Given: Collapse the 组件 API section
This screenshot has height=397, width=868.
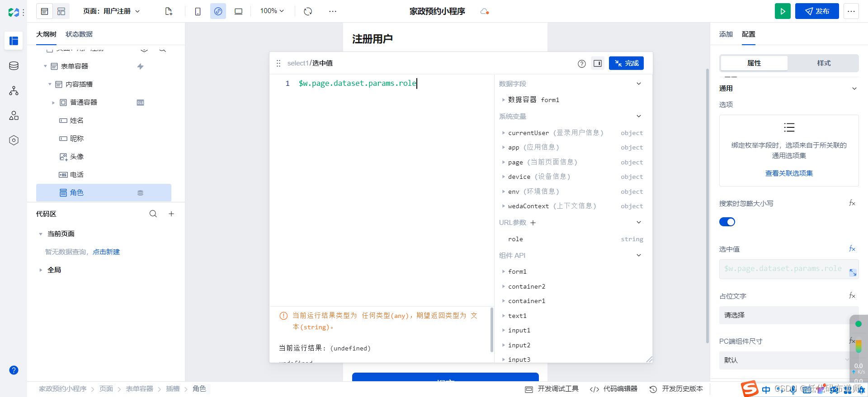Looking at the screenshot, I should [639, 255].
